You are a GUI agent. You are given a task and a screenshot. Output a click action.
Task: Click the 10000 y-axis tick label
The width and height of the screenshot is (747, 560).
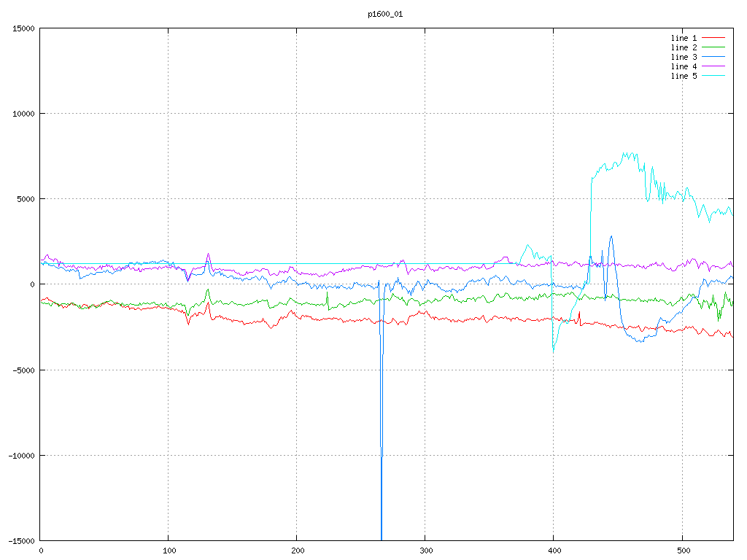click(x=23, y=114)
